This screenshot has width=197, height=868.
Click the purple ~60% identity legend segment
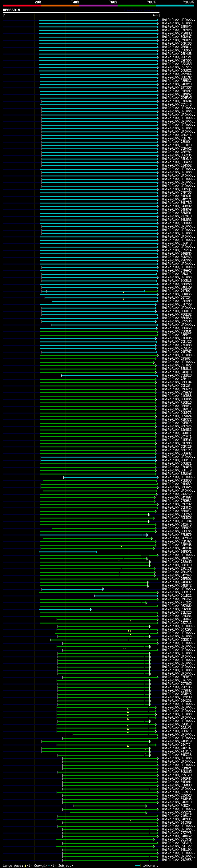click(x=99, y=6)
